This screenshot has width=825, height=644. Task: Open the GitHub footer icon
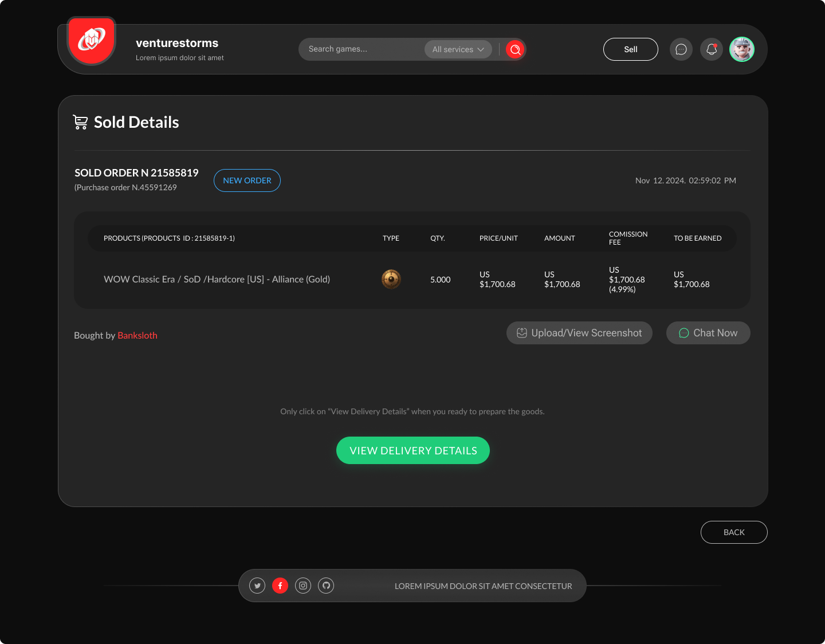click(x=326, y=586)
